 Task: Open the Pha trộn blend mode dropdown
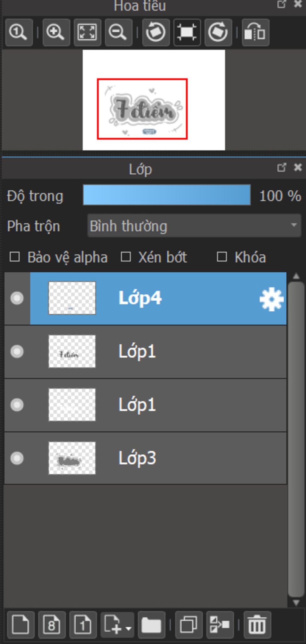click(194, 226)
